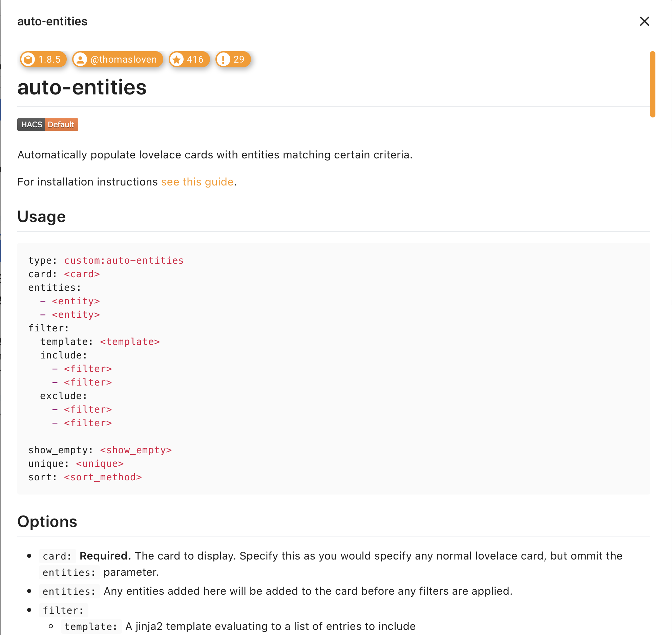Select the entities: inline code under Options
Viewport: 672px width, 635px height.
point(69,591)
